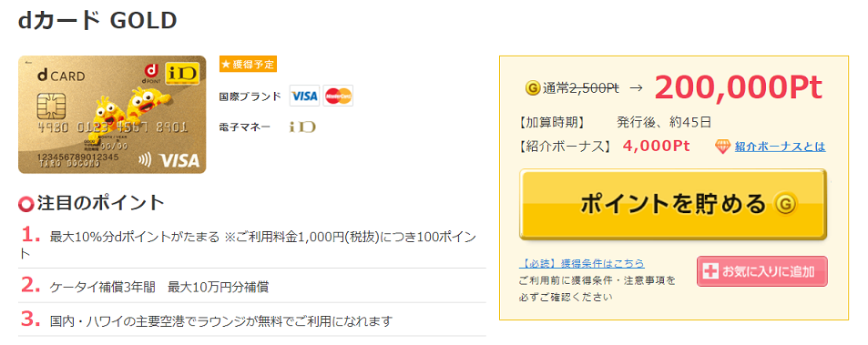Click the diamond icon next to 紹介ボーナスとは

click(723, 147)
